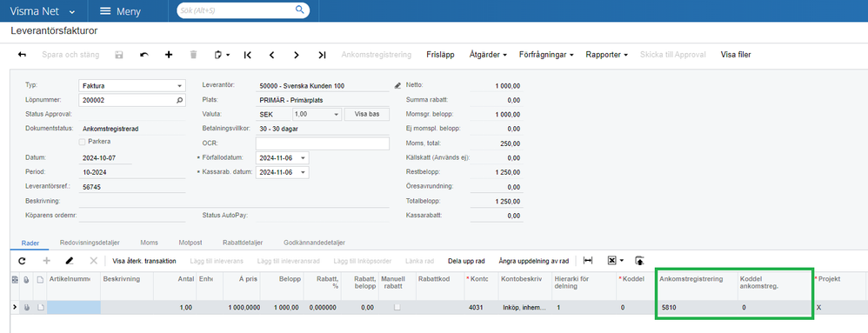The image size is (868, 333).
Task: Open the Typ Faktura dropdown
Action: tap(179, 86)
